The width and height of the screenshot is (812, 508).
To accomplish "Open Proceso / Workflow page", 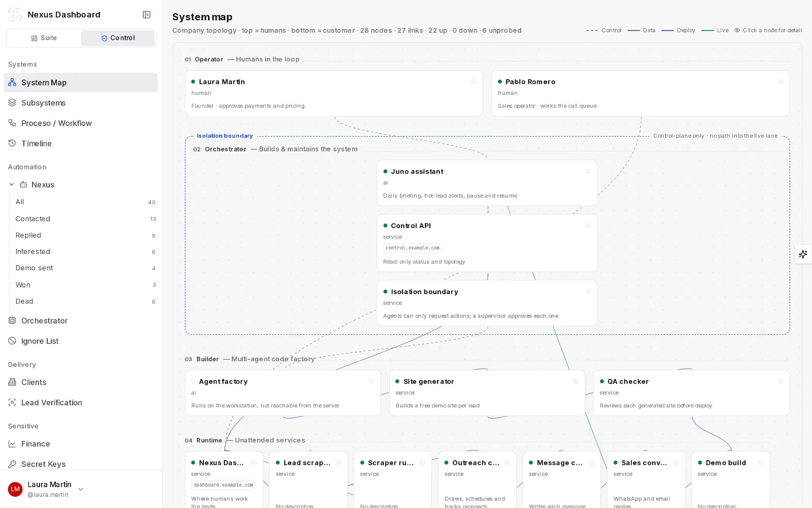I will tap(81, 123).
